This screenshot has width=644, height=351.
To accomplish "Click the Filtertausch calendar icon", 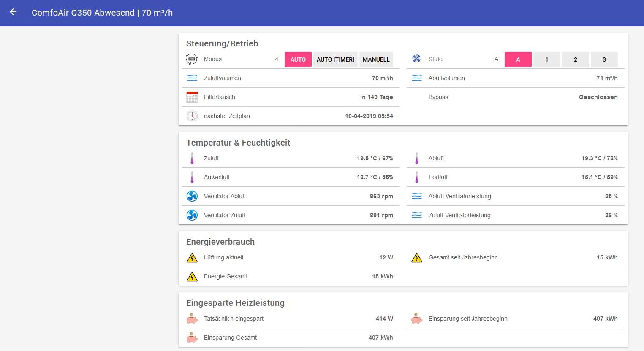I will (x=192, y=97).
